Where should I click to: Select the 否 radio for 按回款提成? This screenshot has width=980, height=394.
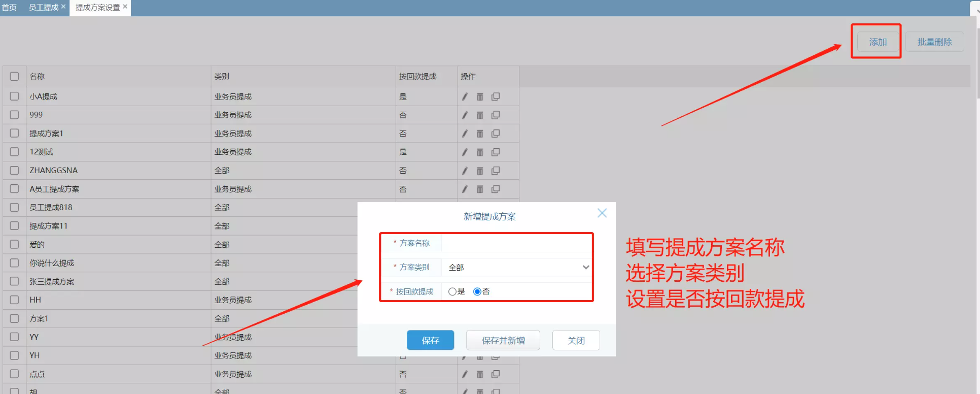[x=477, y=291]
